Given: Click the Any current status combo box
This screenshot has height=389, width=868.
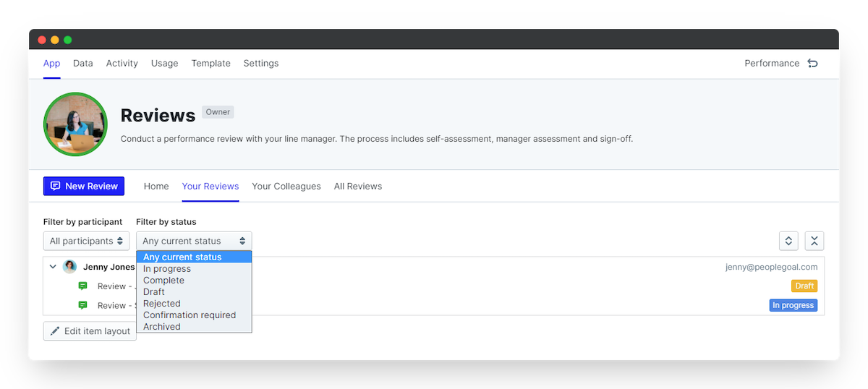Looking at the screenshot, I should pos(194,241).
